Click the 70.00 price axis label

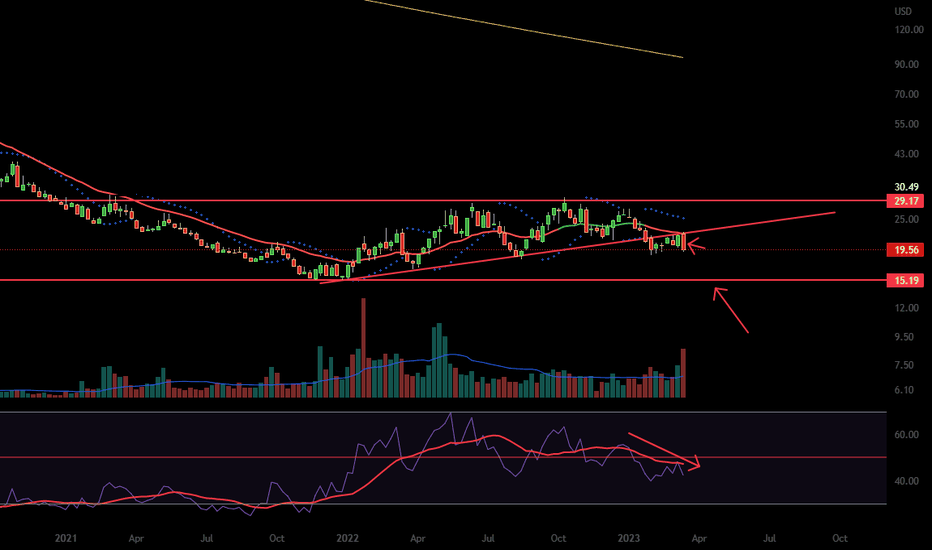[906, 94]
